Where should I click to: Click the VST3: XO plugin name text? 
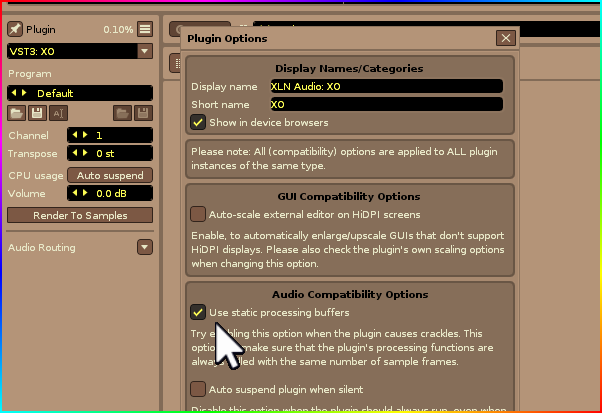click(x=32, y=51)
